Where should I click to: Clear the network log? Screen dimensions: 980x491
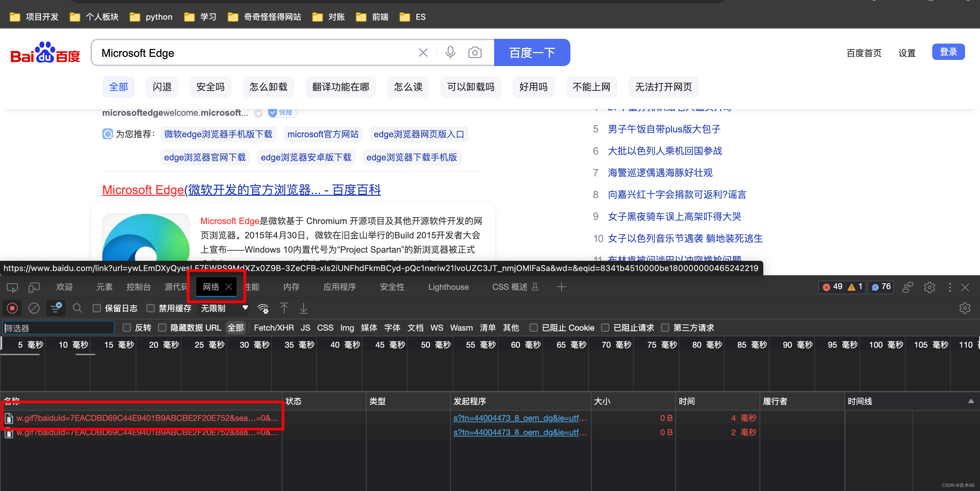tap(34, 308)
